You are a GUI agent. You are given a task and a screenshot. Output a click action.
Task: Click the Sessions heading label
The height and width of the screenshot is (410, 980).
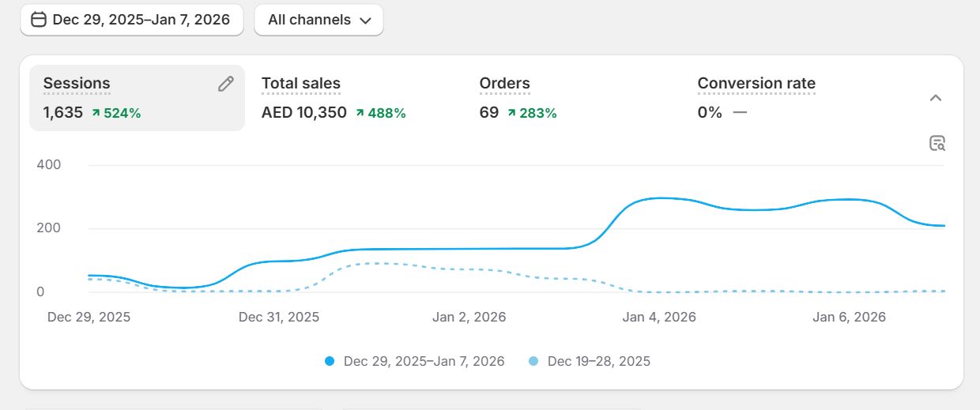pyautogui.click(x=77, y=83)
